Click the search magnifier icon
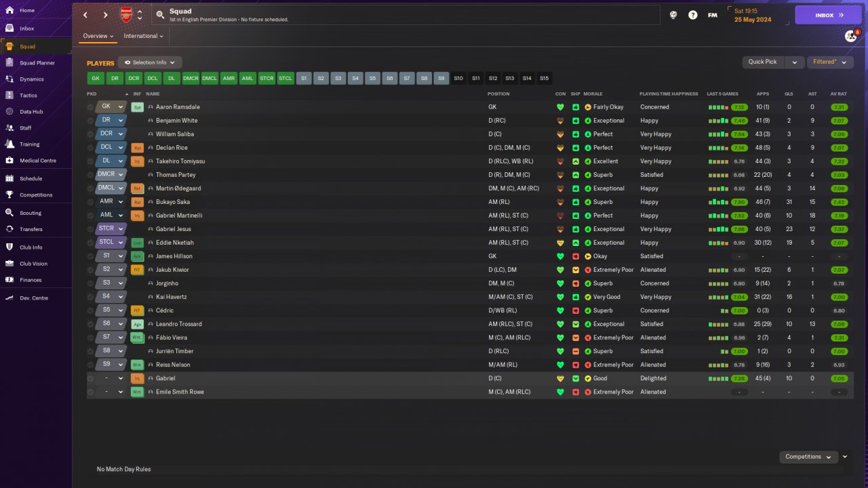 click(x=160, y=14)
